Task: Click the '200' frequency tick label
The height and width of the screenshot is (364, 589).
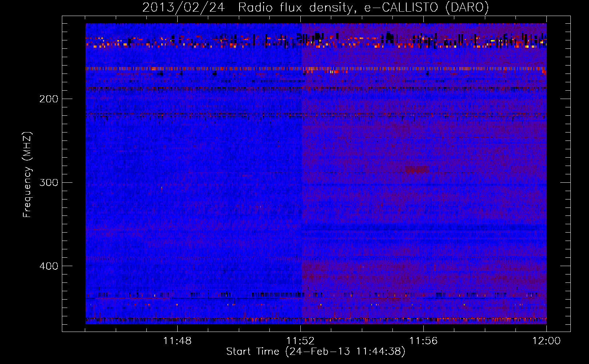Action: point(49,99)
